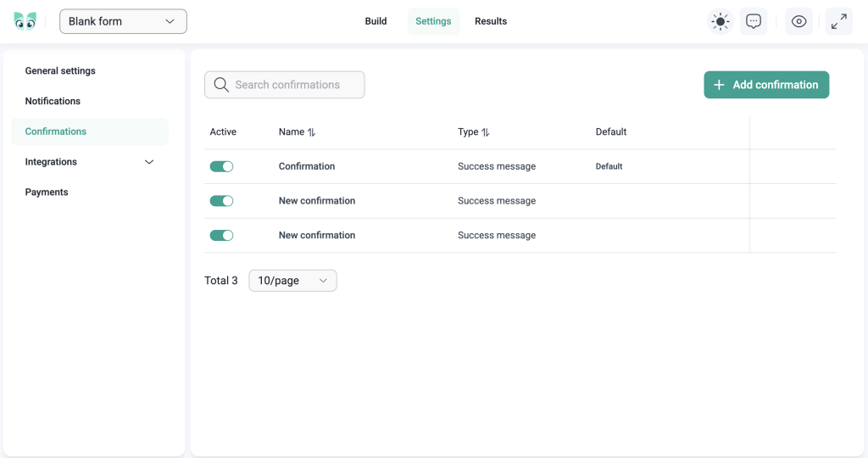This screenshot has height=458, width=868.
Task: Click the owl logo icon
Action: point(25,21)
